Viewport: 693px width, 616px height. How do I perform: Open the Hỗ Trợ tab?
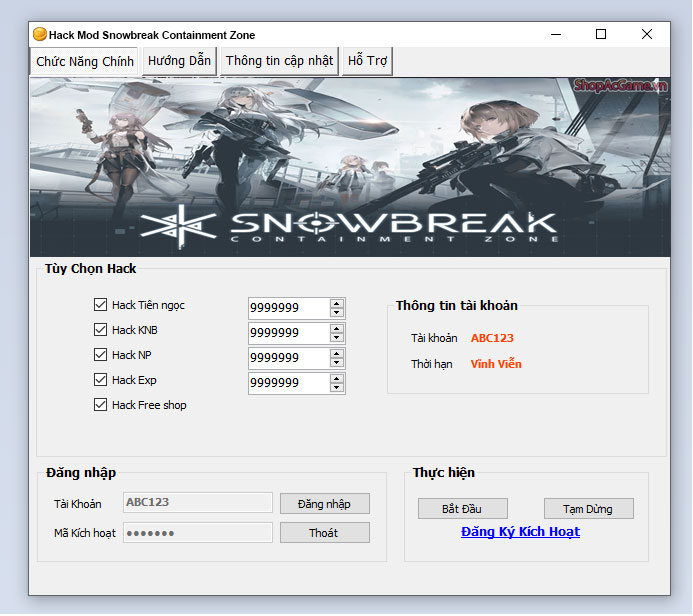[367, 61]
